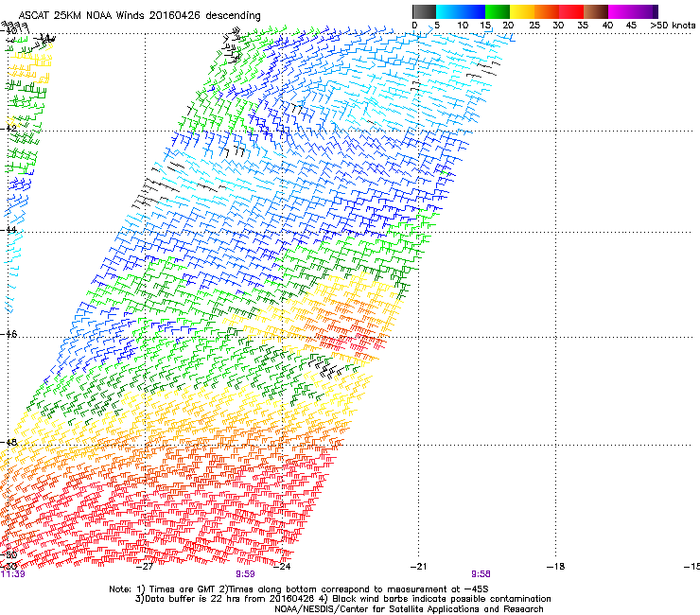Click the 'Times are GMT' note line

pos(299,589)
